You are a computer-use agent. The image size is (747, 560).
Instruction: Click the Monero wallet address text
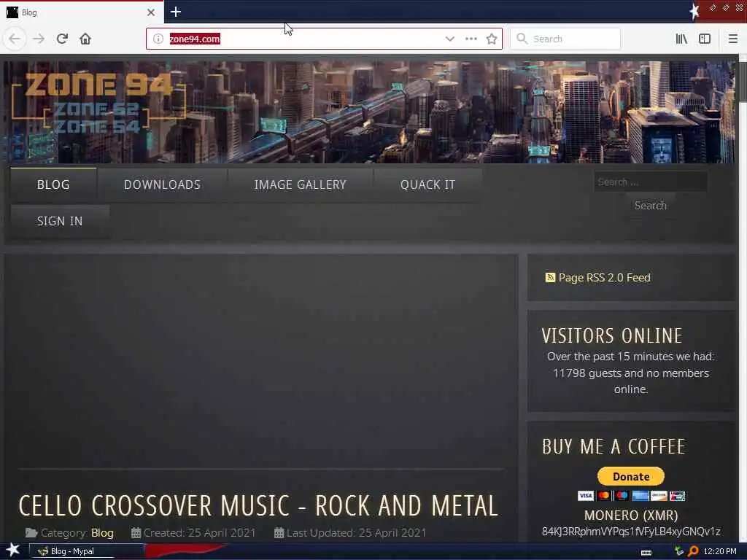point(631,532)
